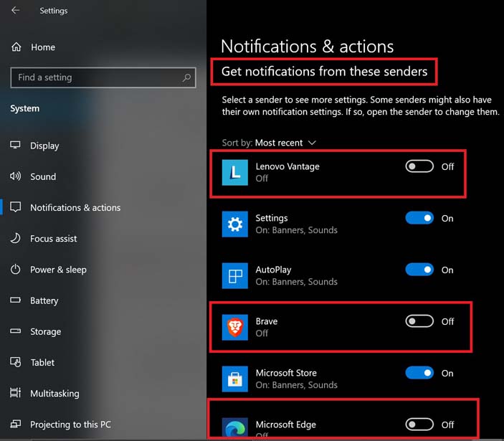Click the Microsoft Store bag icon
Screen dimensions: 504x441
pyautogui.click(x=235, y=379)
